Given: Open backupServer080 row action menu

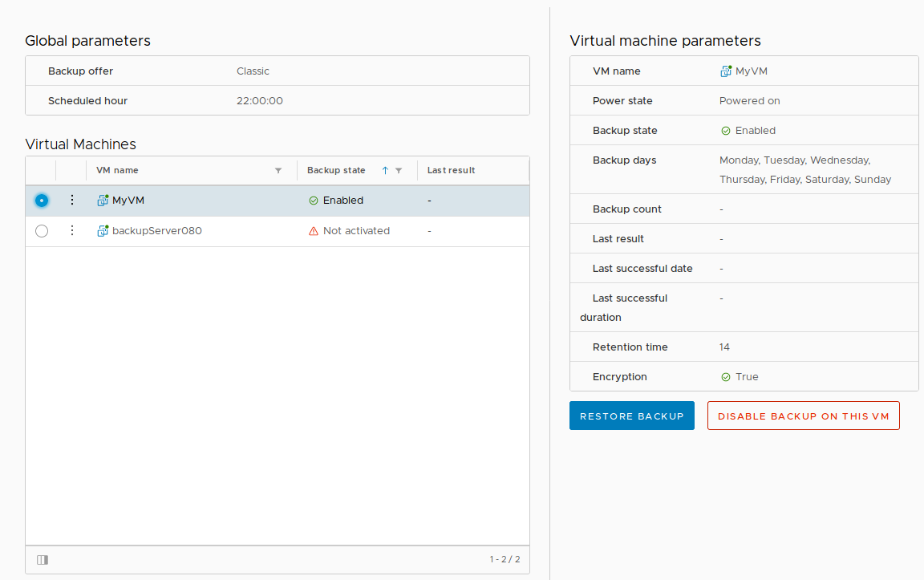Looking at the screenshot, I should point(71,230).
